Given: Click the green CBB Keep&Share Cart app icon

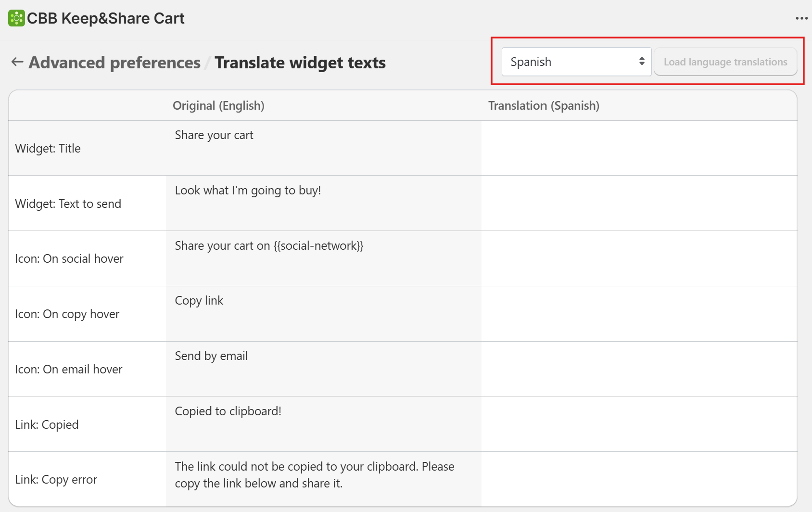Looking at the screenshot, I should tap(16, 18).
